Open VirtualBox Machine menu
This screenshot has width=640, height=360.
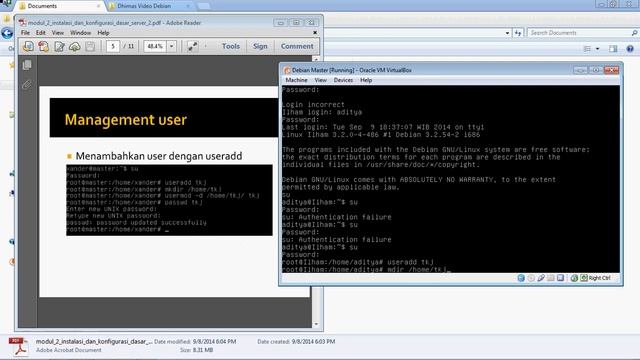point(296,80)
